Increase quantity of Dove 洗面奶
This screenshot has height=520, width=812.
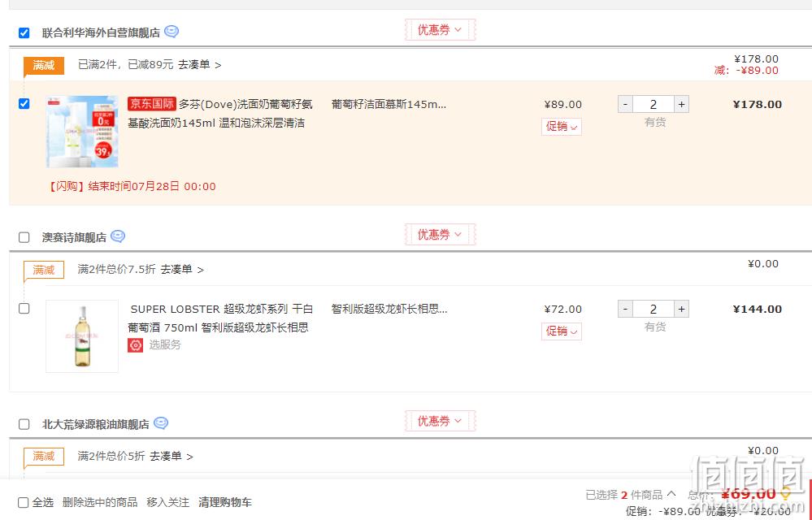(x=681, y=105)
